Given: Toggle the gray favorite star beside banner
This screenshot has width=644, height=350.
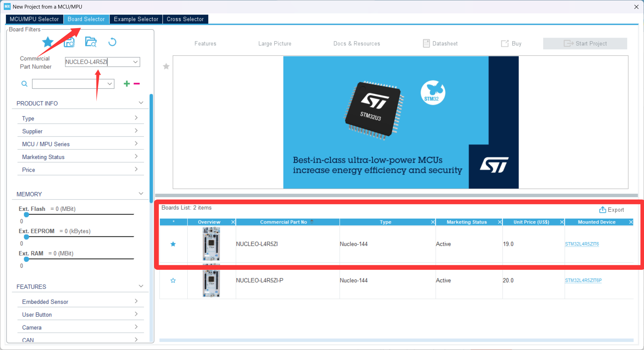Looking at the screenshot, I should [x=166, y=66].
